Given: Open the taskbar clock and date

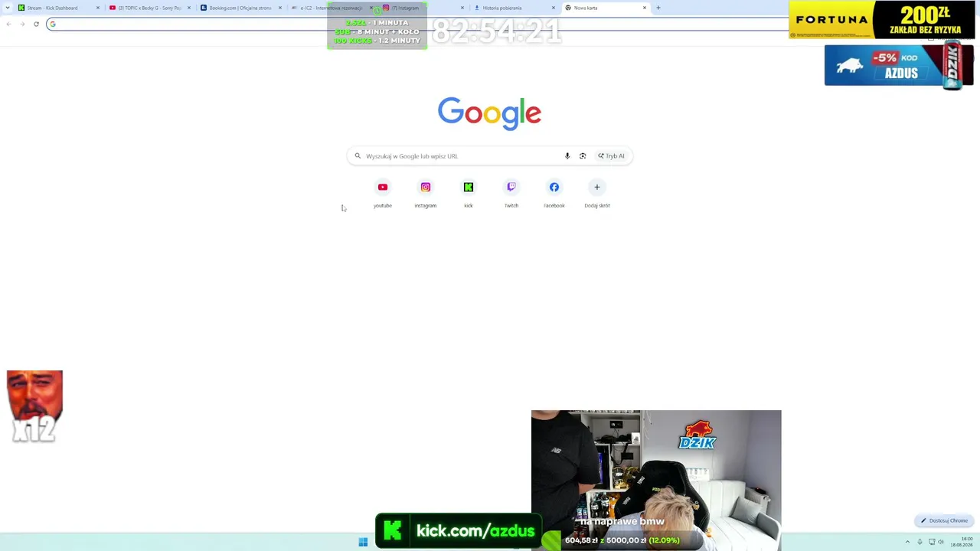Looking at the screenshot, I should (962, 542).
